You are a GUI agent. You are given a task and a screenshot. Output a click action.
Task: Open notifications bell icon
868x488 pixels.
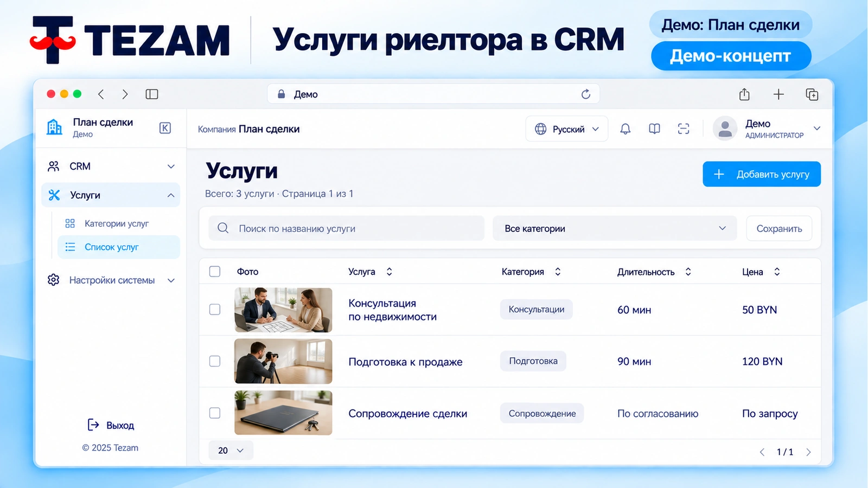click(x=626, y=129)
